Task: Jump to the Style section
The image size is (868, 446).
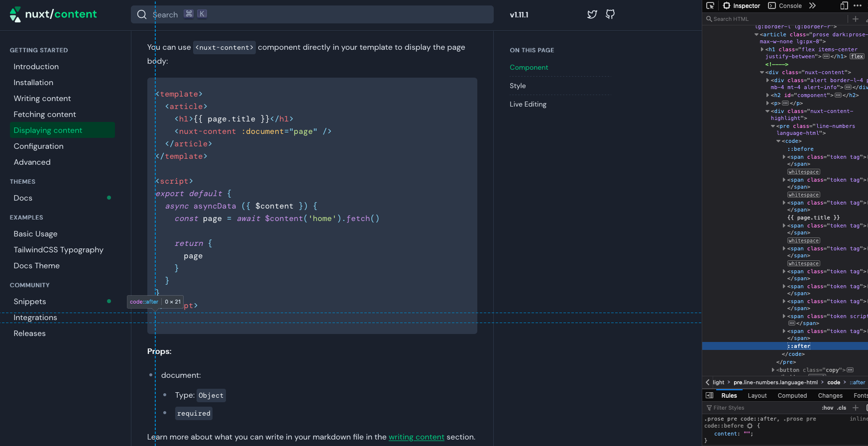Action: click(518, 86)
